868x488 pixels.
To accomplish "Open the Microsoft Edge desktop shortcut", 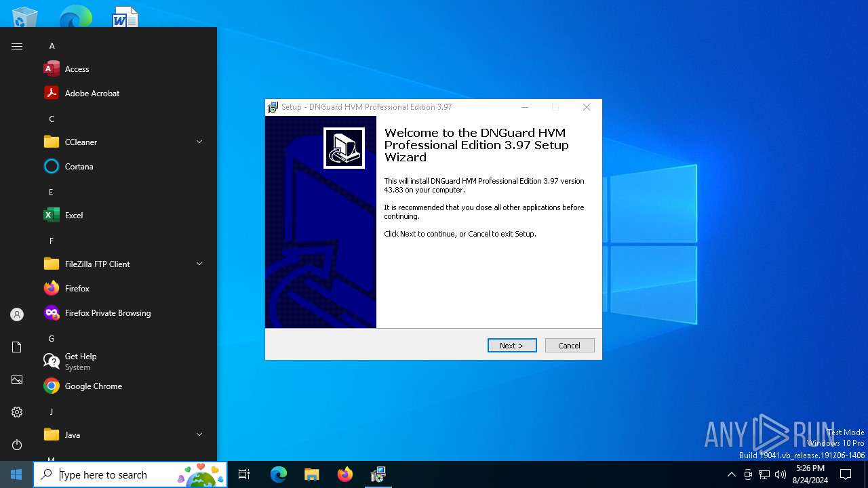I will 75,18.
